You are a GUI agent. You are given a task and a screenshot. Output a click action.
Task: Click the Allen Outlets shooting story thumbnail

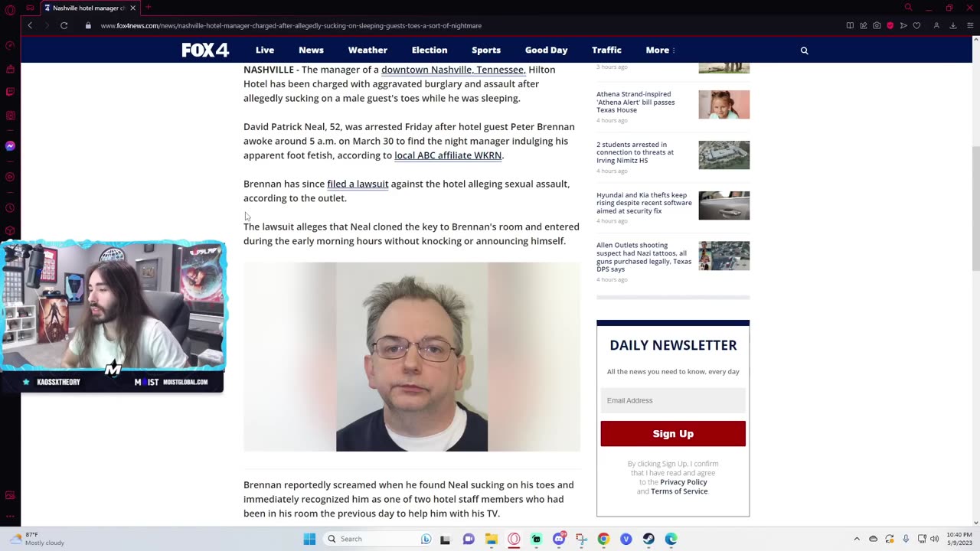(724, 256)
